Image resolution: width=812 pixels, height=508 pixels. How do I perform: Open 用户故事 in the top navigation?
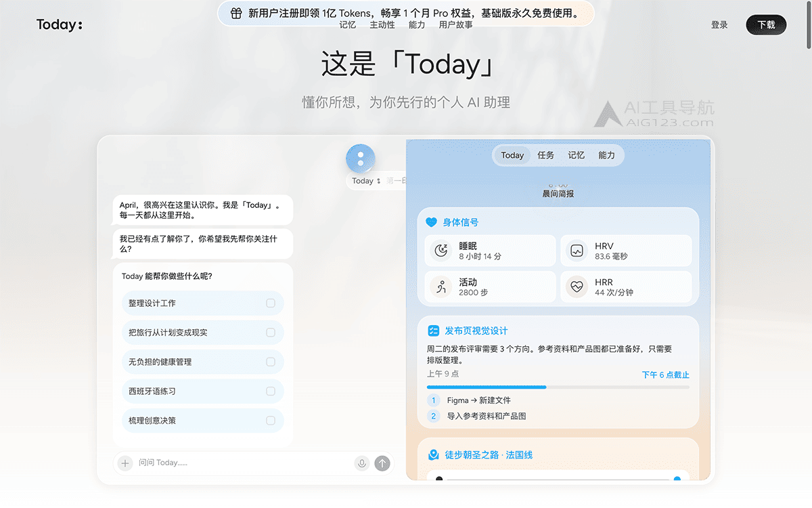pos(455,25)
